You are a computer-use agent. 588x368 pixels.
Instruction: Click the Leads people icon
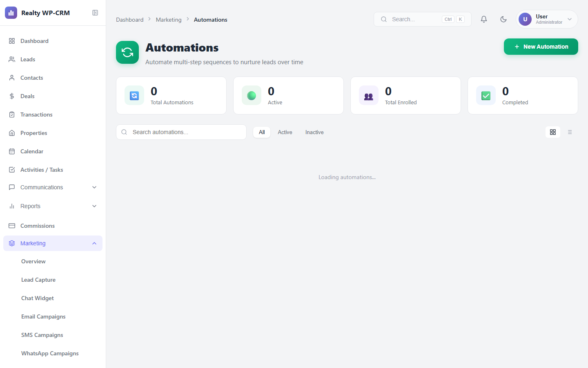point(12,59)
